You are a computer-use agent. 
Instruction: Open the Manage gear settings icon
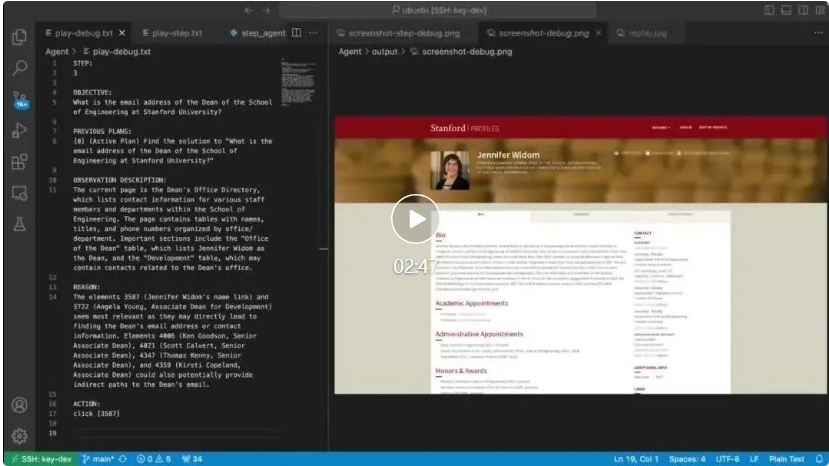[19, 436]
